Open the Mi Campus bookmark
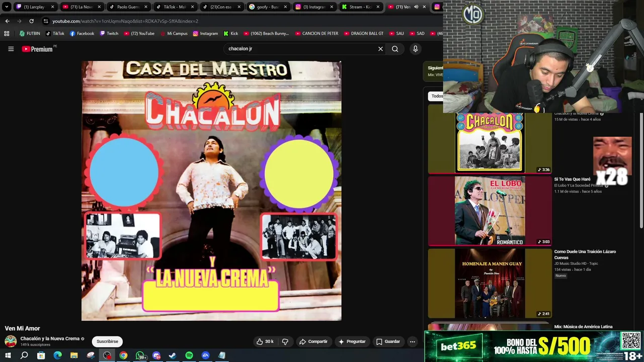This screenshot has width=644, height=362. click(174, 33)
